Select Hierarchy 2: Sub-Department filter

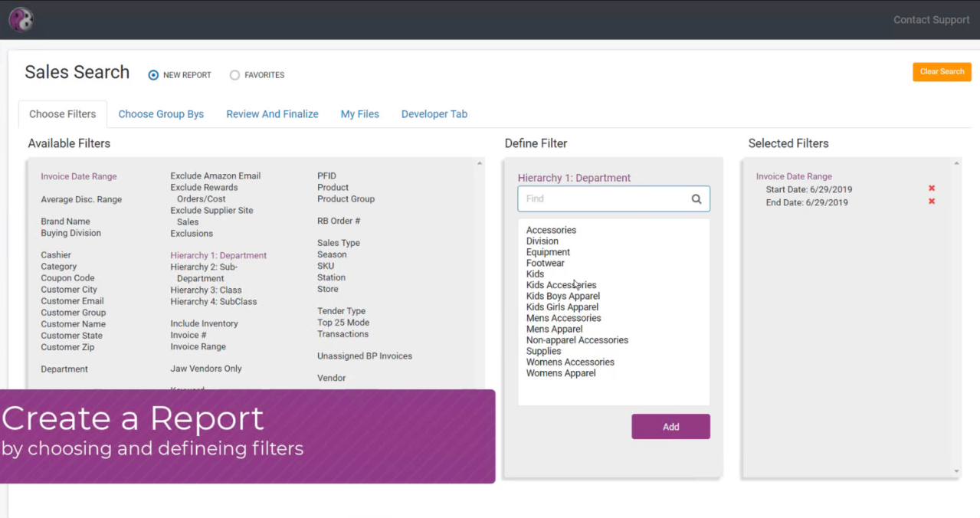[x=204, y=273]
